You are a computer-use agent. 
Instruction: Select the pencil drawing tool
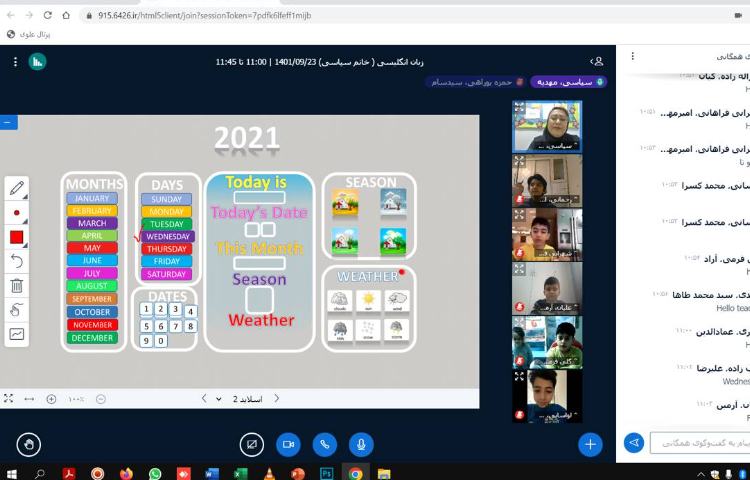tap(16, 189)
